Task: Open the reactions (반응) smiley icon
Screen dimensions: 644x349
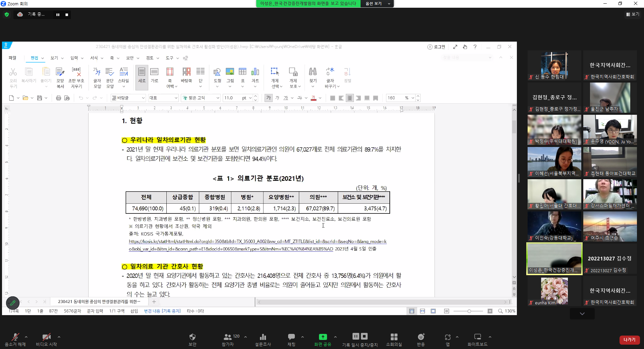Action: (421, 337)
